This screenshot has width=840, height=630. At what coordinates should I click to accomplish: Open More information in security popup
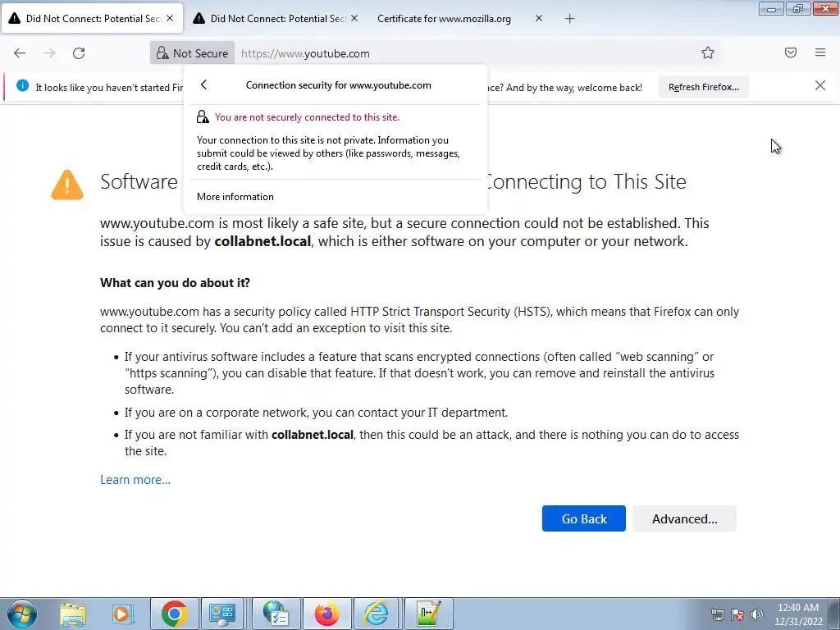(x=235, y=197)
